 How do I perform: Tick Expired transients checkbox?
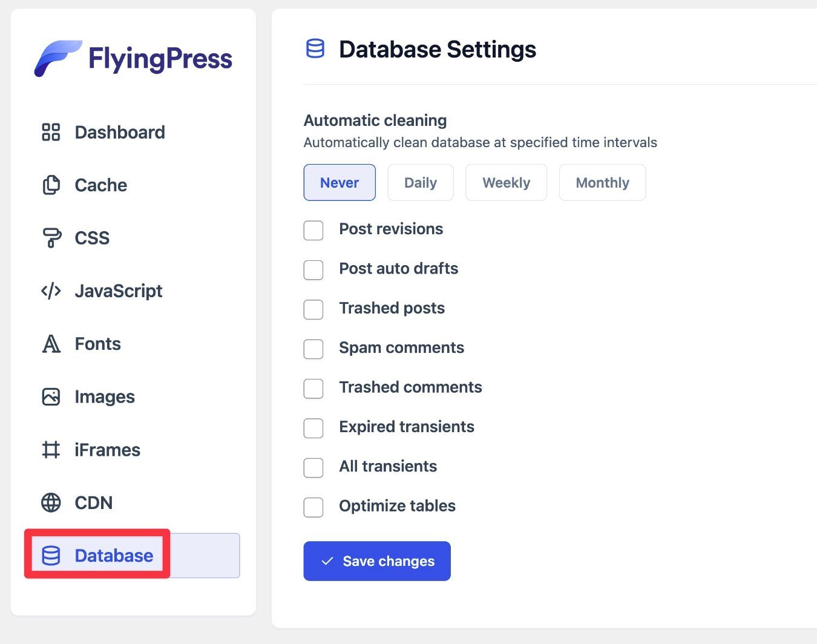[313, 427]
